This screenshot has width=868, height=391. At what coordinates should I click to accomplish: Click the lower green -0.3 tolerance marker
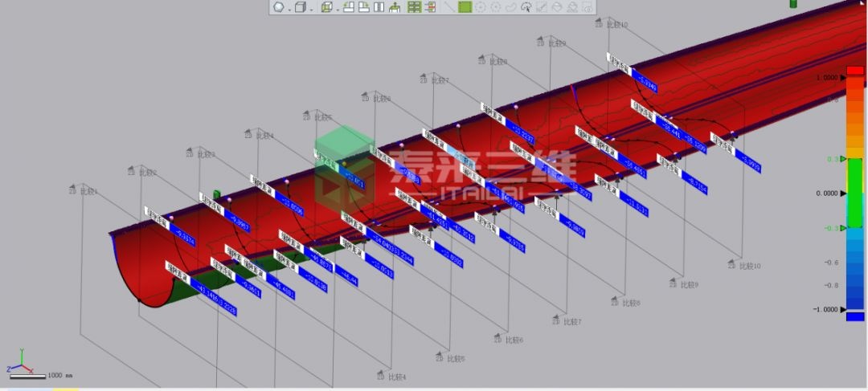coord(844,228)
